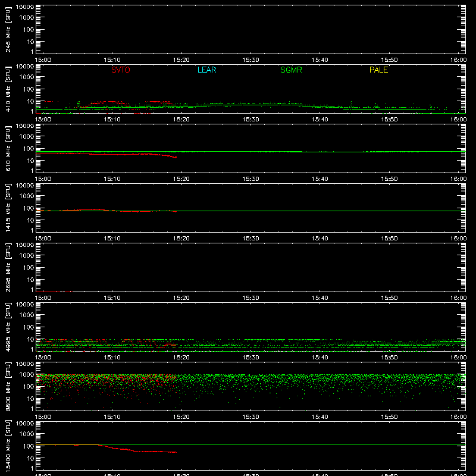Click the 1000 y-tick of 410 MHz panel
This screenshot has height=476, width=476.
tap(27, 77)
